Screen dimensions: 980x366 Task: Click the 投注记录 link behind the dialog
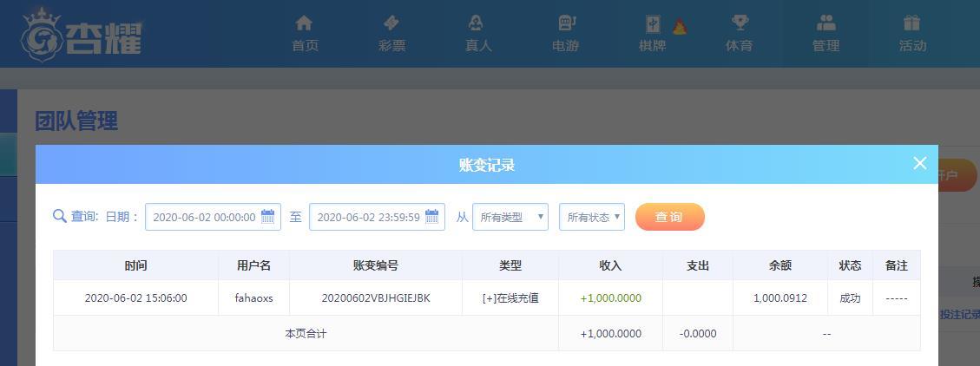(960, 315)
